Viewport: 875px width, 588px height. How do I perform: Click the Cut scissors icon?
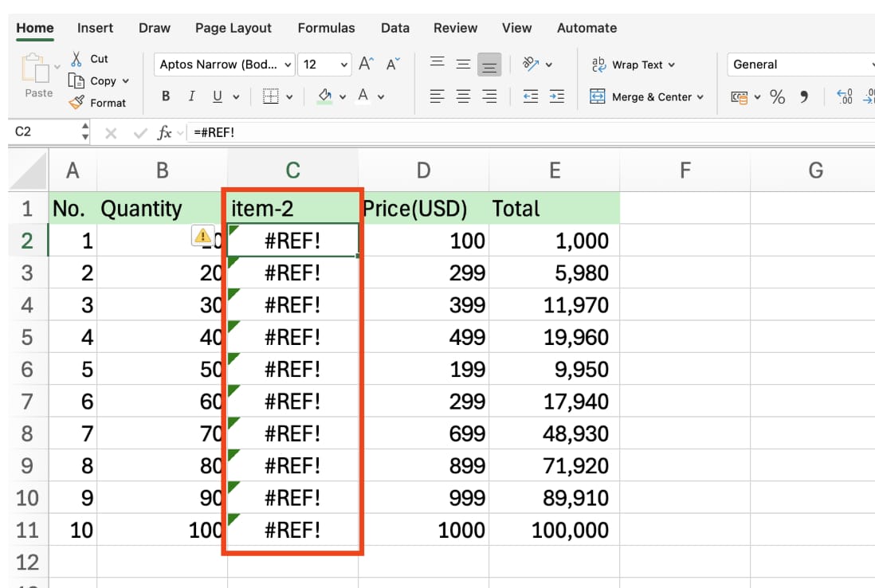pyautogui.click(x=77, y=57)
